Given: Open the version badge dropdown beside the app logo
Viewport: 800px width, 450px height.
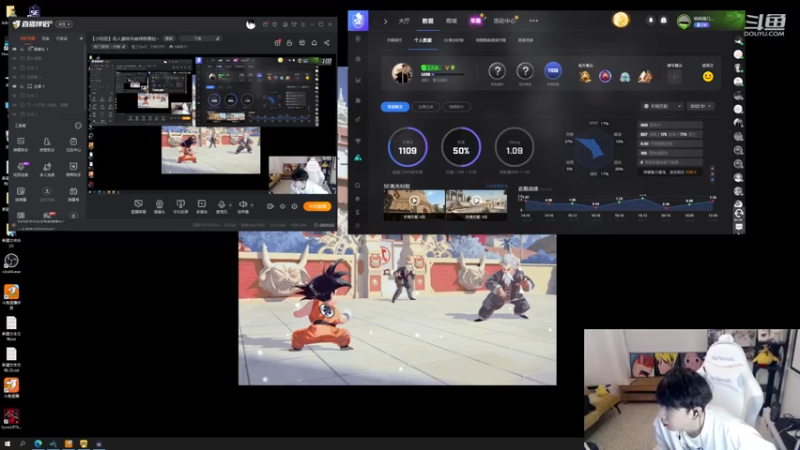Looking at the screenshot, I should 64,24.
